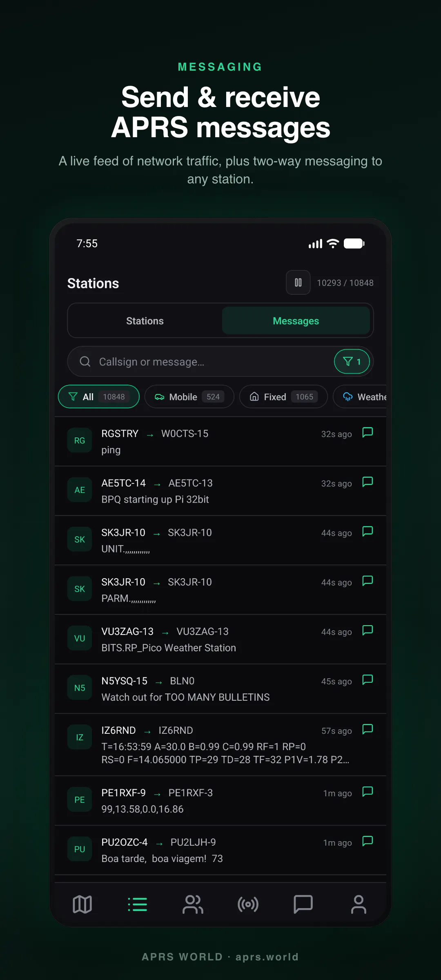Tap the VU avatar badge
Image resolution: width=441 pixels, height=980 pixels.
[x=80, y=638]
